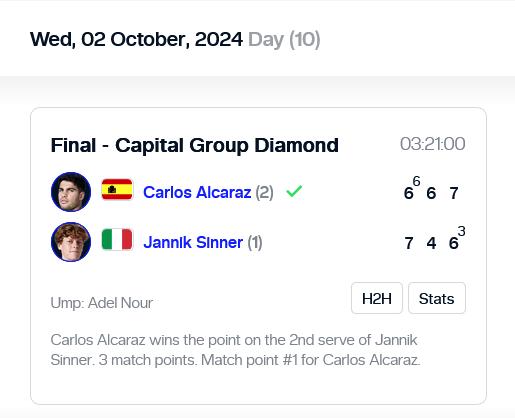This screenshot has width=515, height=418.
Task: Click Alcaraz's seed number (2)
Action: click(x=265, y=192)
